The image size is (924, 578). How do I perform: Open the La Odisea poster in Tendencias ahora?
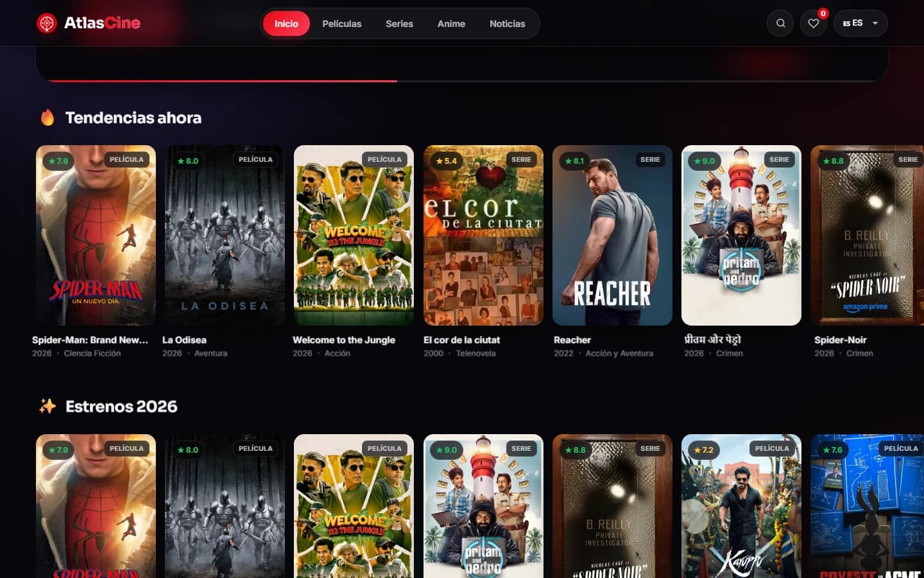point(225,235)
